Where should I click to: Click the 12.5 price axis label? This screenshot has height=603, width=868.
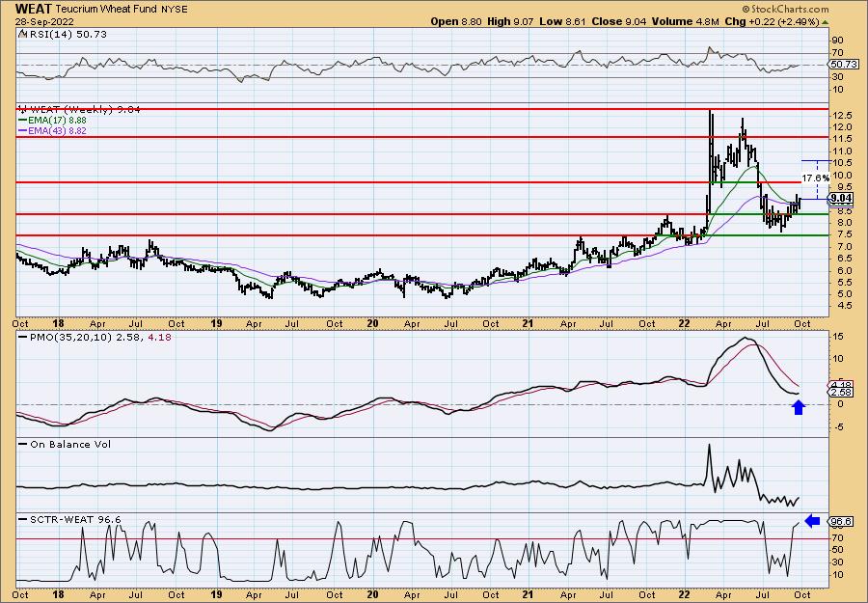(x=841, y=116)
